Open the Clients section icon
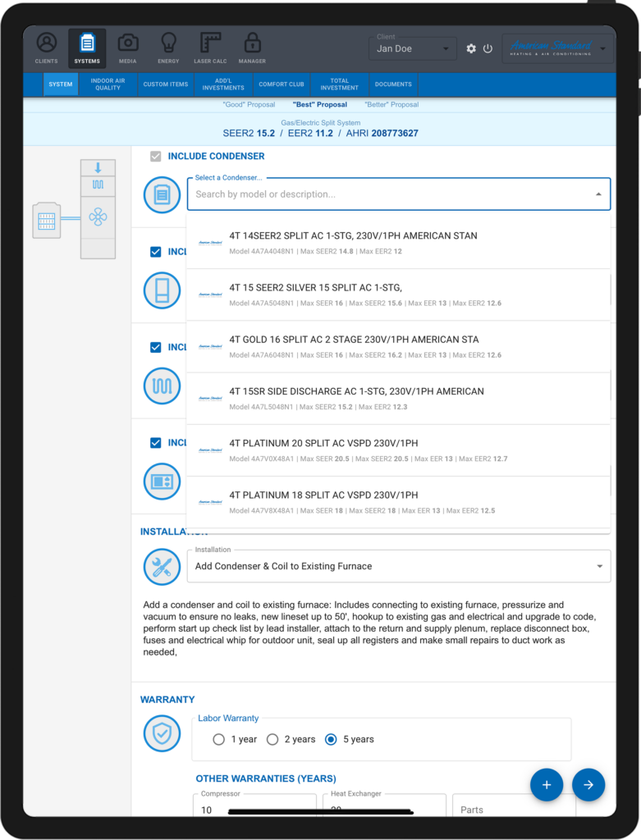The width and height of the screenshot is (641, 840). click(47, 48)
